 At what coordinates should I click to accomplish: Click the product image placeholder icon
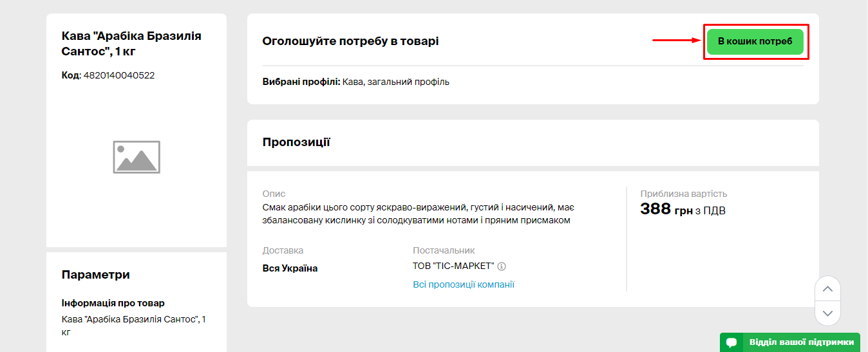pyautogui.click(x=137, y=158)
